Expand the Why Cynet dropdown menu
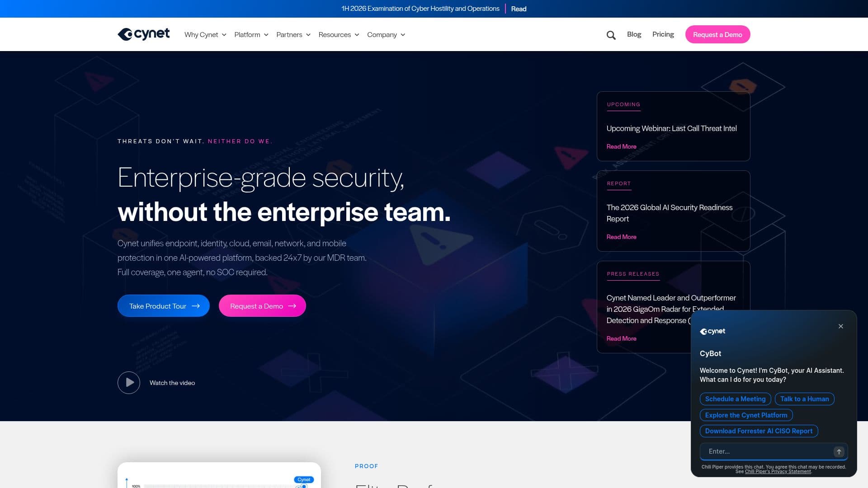 pos(205,35)
